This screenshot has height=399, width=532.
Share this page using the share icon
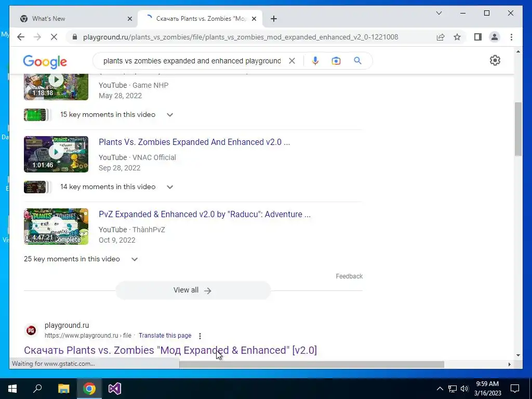click(441, 37)
